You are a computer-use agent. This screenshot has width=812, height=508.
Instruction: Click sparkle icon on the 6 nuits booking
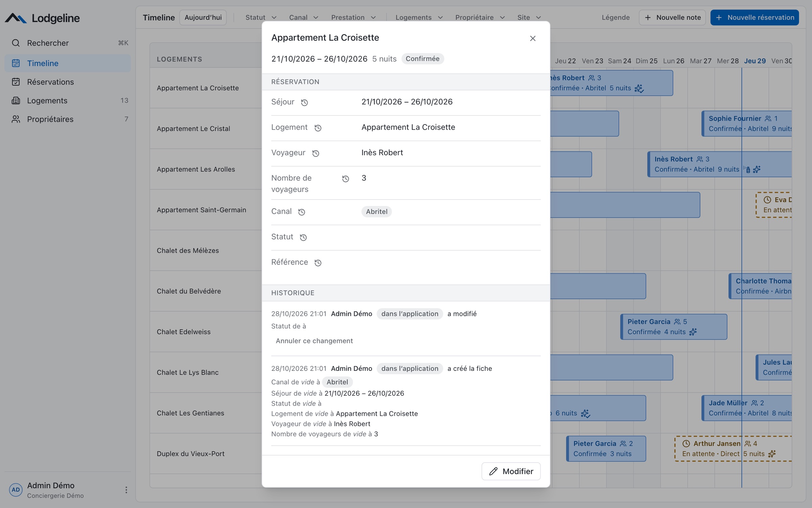pos(585,413)
